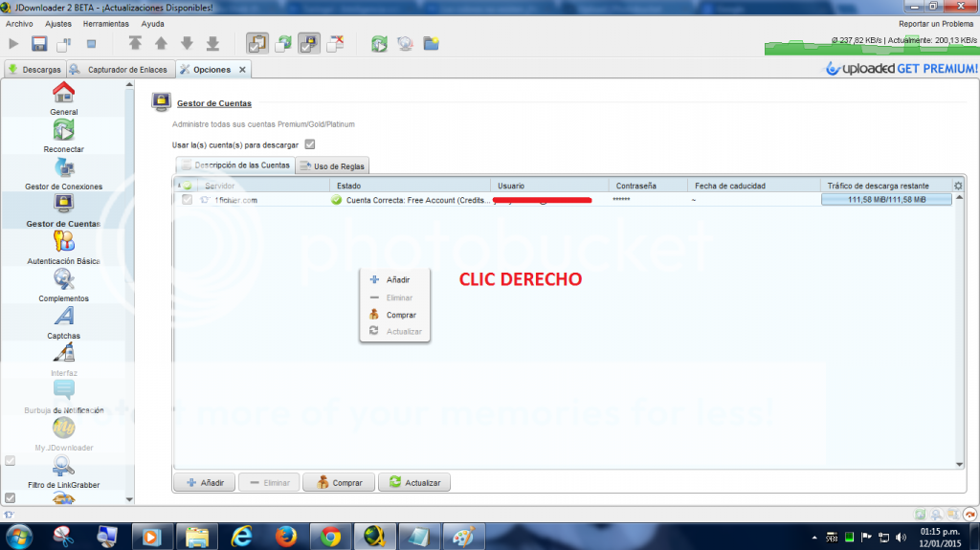Open Internet Explorer from taskbar
The width and height of the screenshot is (980, 550).
242,537
